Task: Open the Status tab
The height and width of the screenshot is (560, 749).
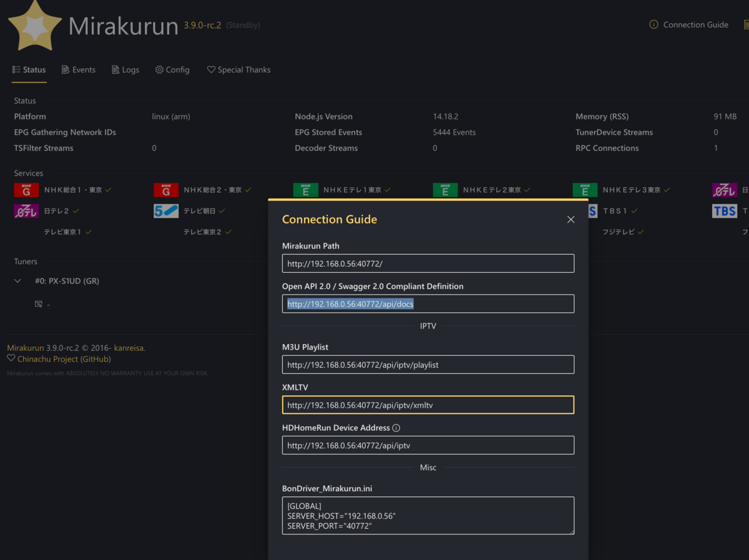Action: click(x=29, y=70)
